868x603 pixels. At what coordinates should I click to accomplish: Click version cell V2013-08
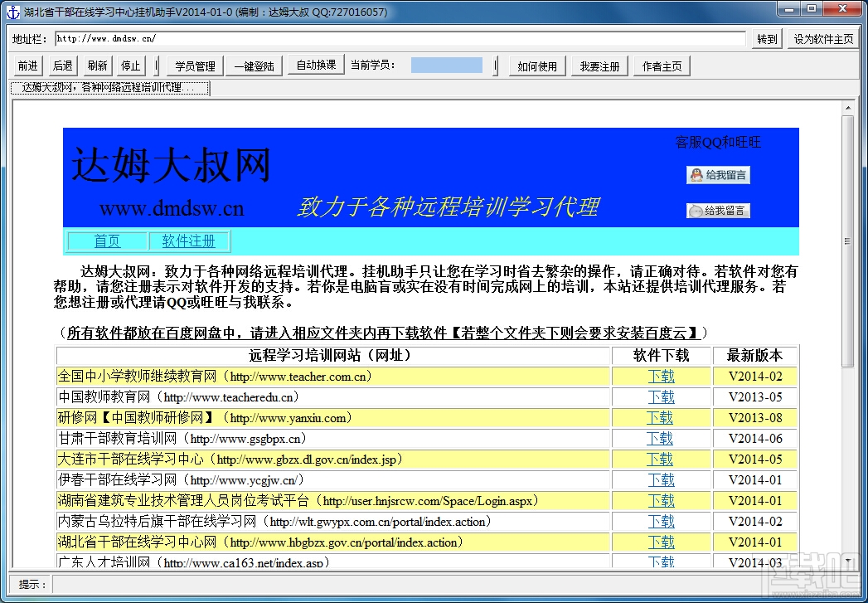point(755,417)
